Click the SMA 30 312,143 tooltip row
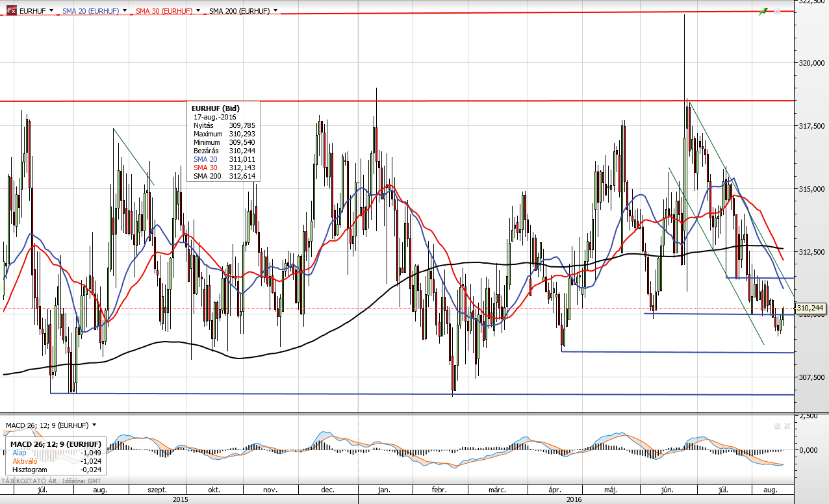 point(224,168)
